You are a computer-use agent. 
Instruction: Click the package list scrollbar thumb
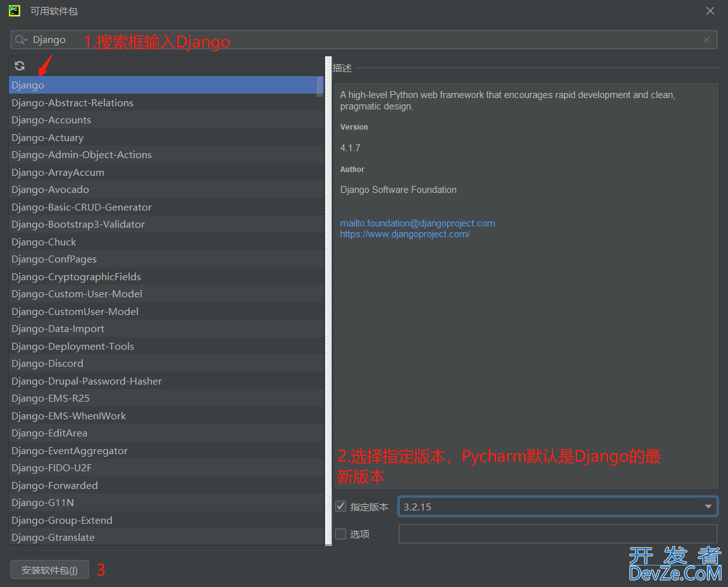coord(319,86)
